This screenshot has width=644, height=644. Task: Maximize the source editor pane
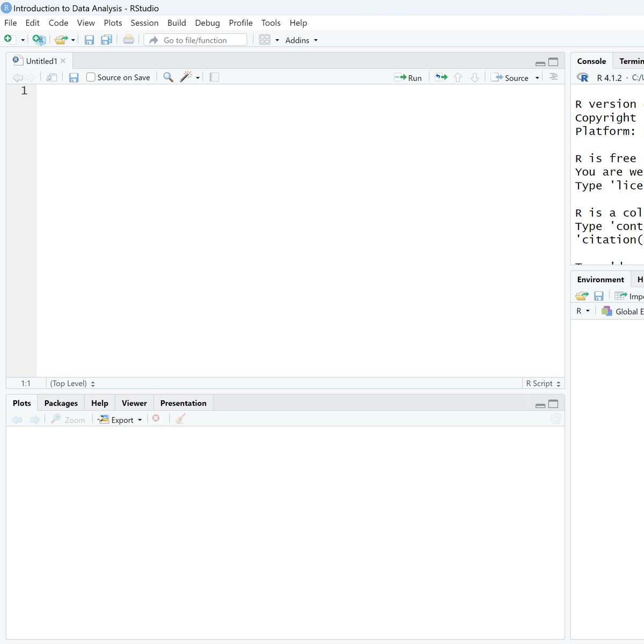[553, 62]
